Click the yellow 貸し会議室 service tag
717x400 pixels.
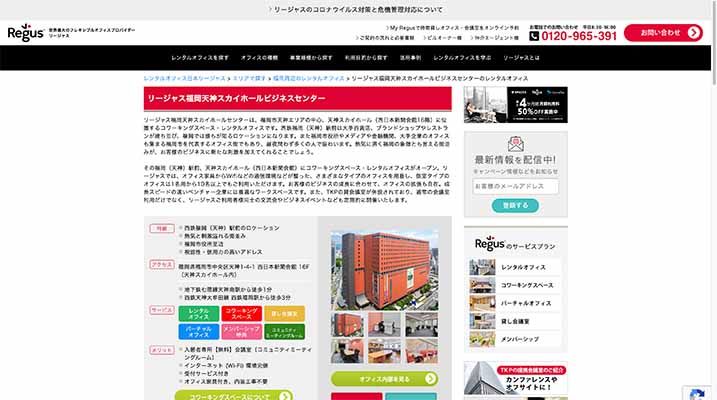tap(284, 314)
